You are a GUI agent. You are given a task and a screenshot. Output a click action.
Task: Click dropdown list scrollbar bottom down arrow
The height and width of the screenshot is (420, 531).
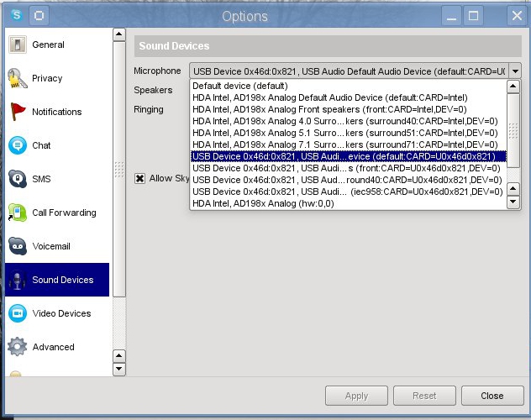(x=513, y=202)
